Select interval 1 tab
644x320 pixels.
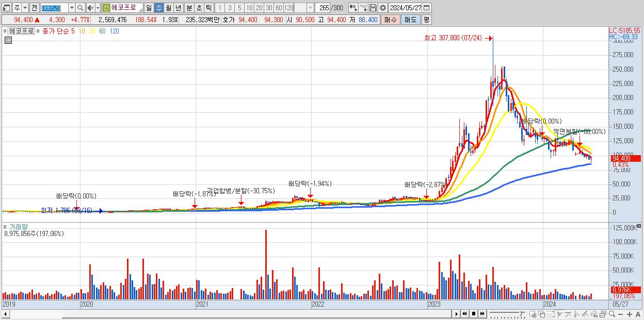pos(219,8)
